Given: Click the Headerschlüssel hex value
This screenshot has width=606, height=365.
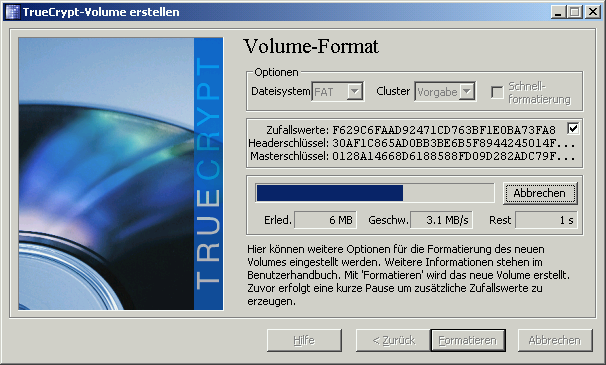Looking at the screenshot, I should coord(453,143).
